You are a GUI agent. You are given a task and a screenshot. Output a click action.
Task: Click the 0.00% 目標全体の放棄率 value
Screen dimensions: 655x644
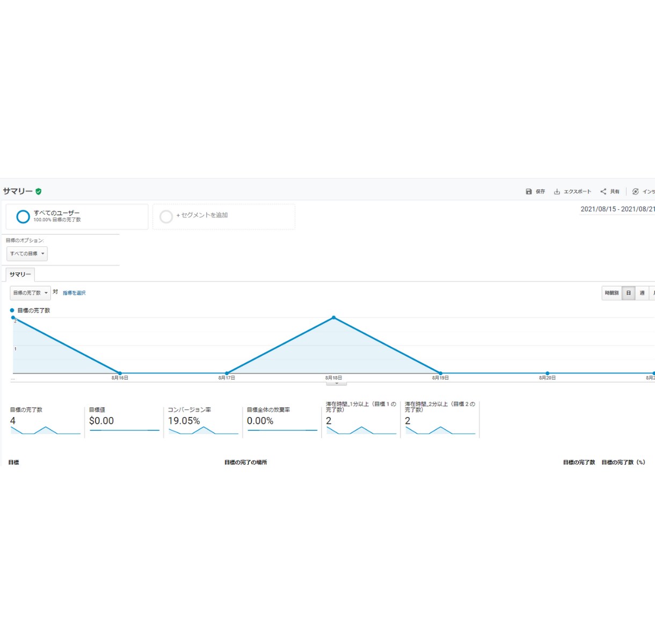point(260,421)
